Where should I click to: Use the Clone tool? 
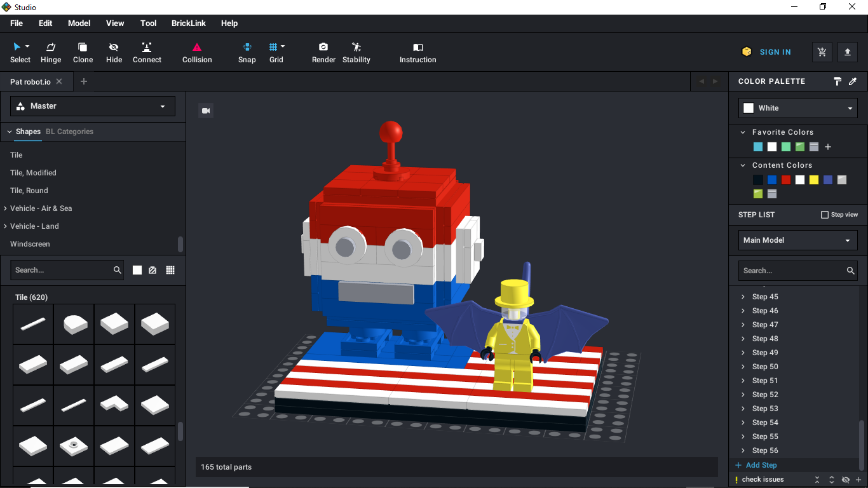click(x=83, y=52)
